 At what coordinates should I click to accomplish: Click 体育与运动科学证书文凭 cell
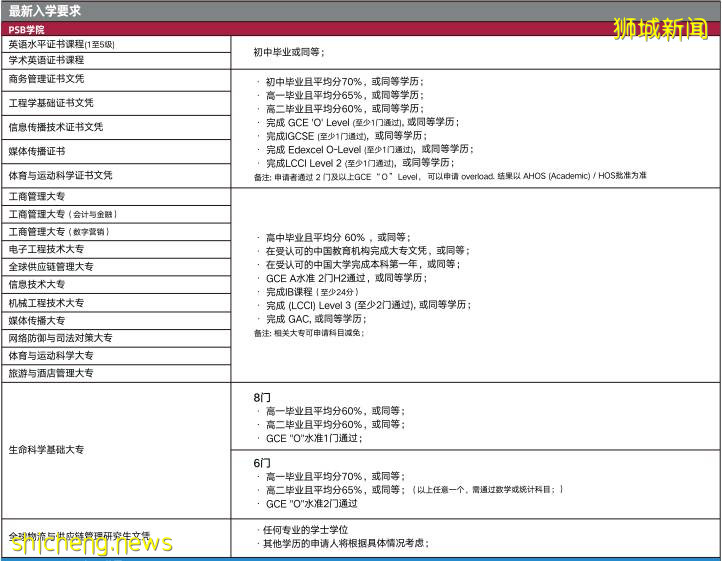pyautogui.click(x=116, y=175)
